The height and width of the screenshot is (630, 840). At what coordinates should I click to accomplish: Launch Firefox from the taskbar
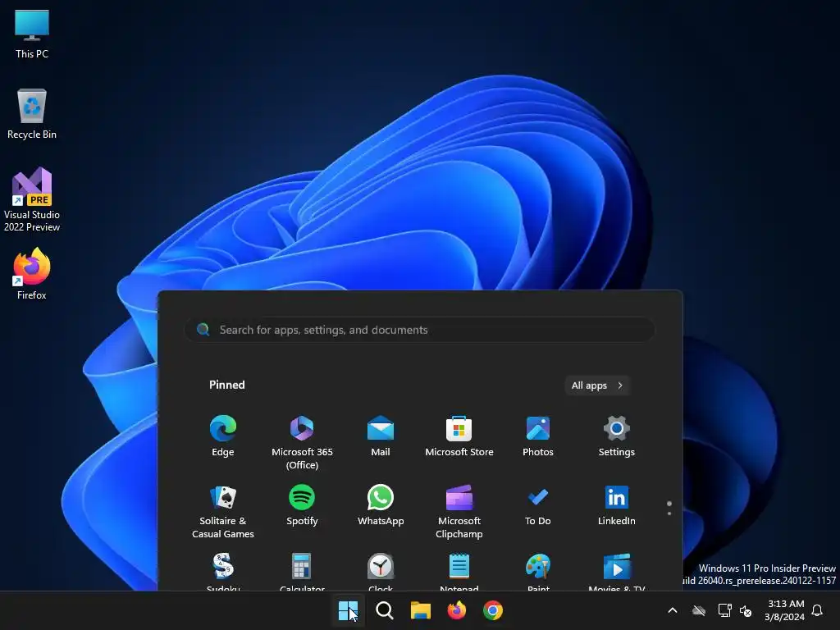point(456,610)
